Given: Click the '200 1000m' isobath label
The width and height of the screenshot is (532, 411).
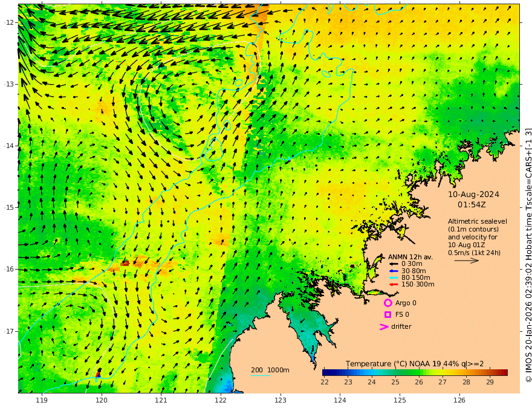Looking at the screenshot, I should click(x=270, y=370).
